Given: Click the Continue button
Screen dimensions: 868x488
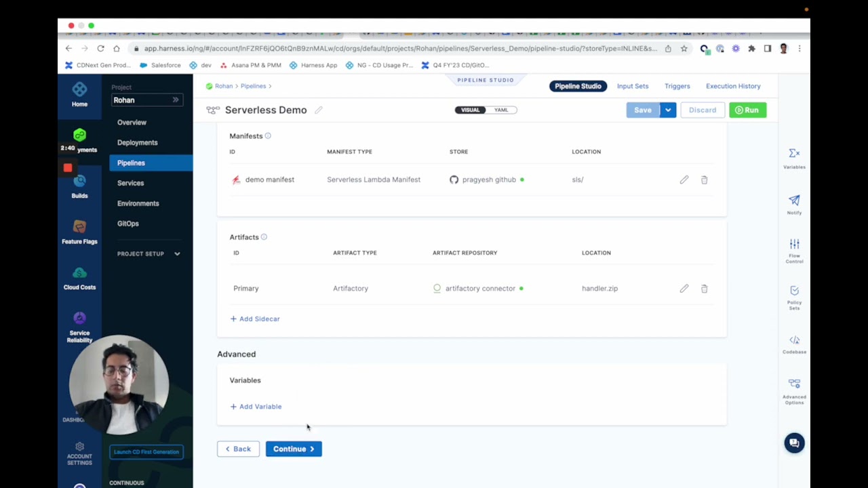Looking at the screenshot, I should pos(294,449).
